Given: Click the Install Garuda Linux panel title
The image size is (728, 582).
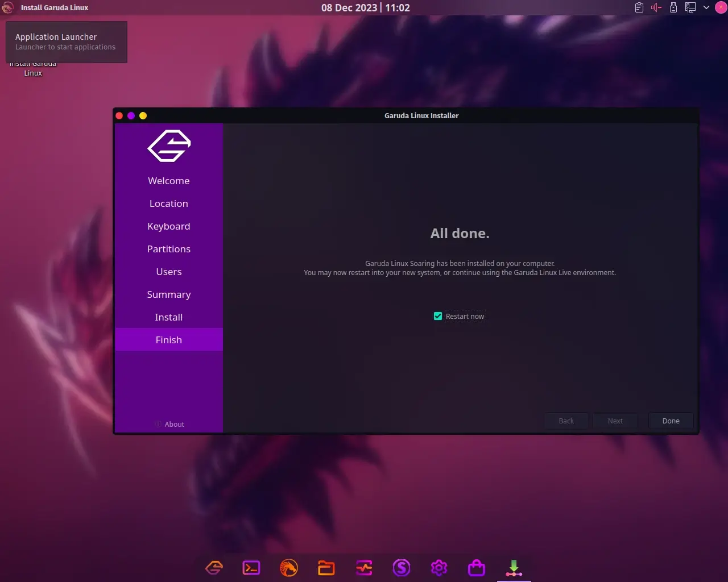Looking at the screenshot, I should pyautogui.click(x=55, y=7).
